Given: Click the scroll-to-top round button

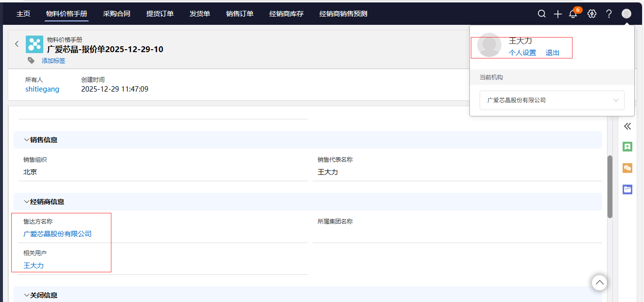Looking at the screenshot, I should [x=599, y=283].
